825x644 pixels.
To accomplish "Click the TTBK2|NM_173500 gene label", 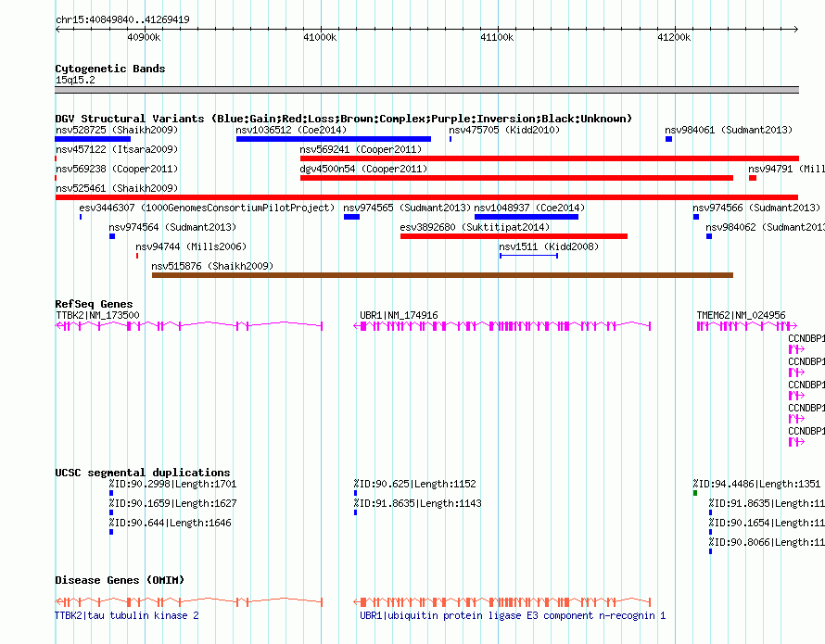I will click(97, 315).
